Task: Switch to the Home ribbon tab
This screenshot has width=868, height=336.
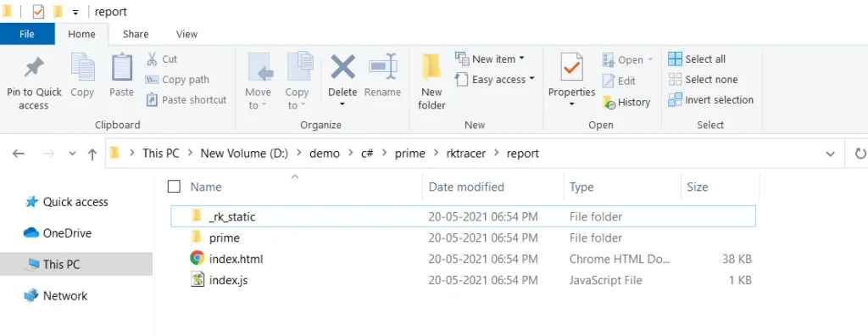Action: [x=81, y=34]
